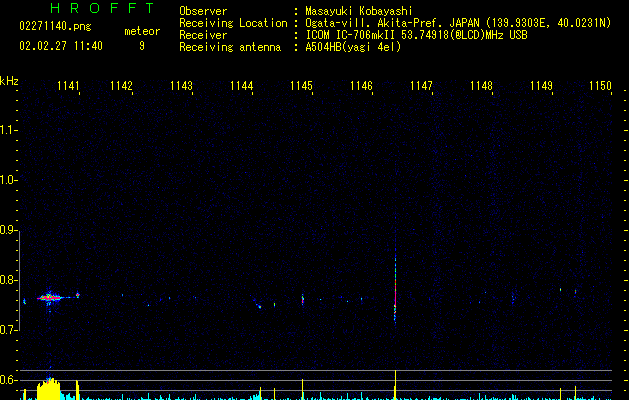Click time axis tick 1146
The image size is (629, 400).
tap(361, 86)
